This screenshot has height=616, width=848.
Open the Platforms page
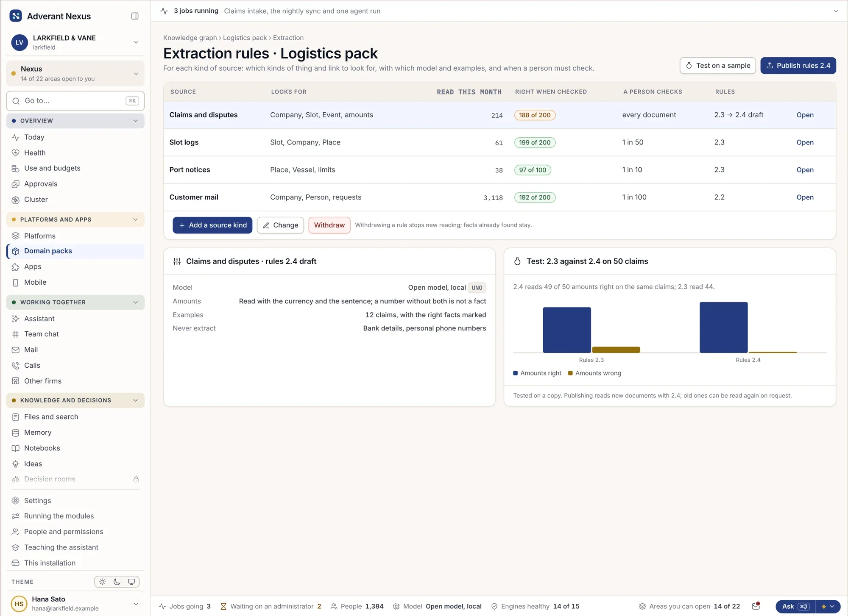click(39, 236)
